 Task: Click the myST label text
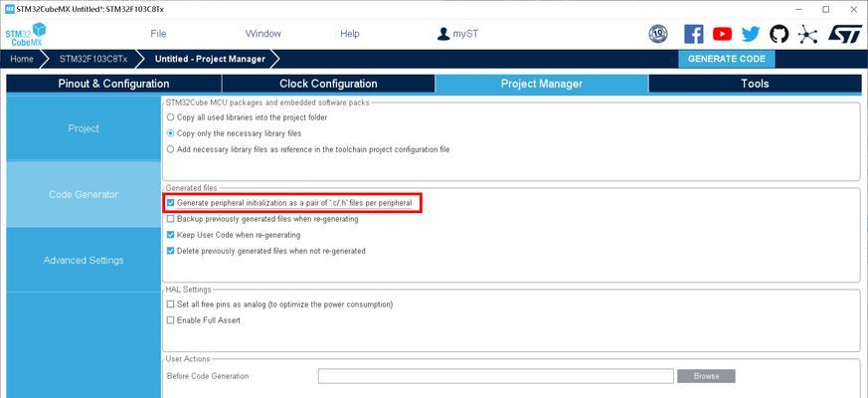[465, 34]
